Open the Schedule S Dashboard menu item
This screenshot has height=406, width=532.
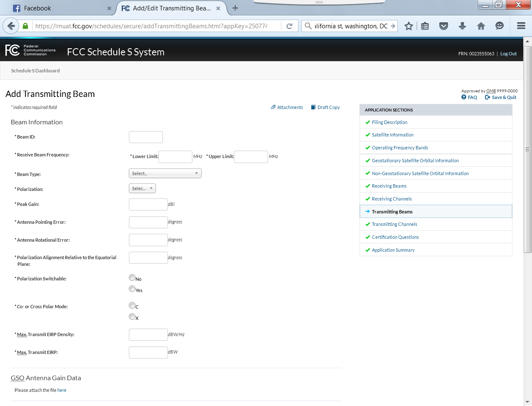tap(35, 71)
